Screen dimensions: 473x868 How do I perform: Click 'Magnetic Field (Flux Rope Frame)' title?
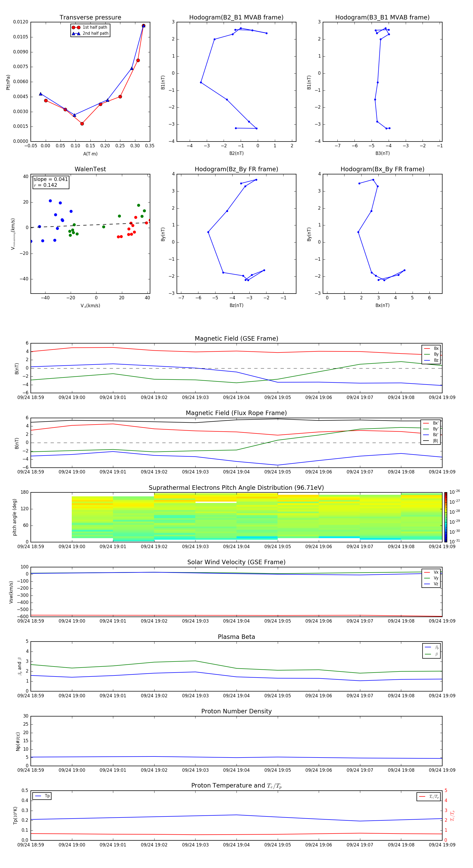pos(236,413)
